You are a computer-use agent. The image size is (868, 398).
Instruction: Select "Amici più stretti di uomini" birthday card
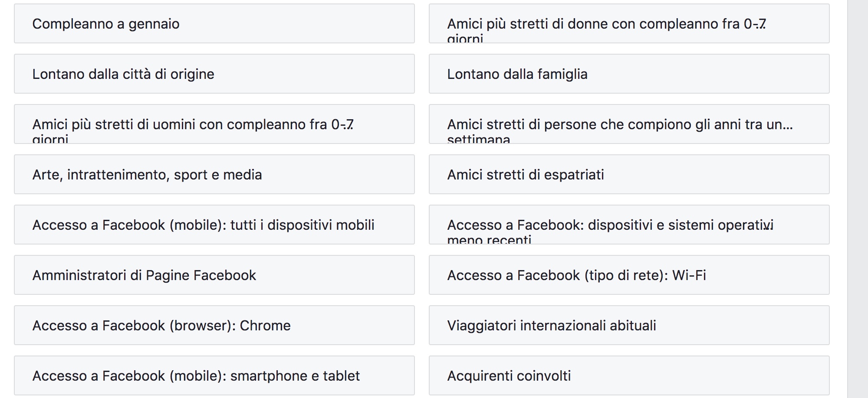[x=214, y=124]
